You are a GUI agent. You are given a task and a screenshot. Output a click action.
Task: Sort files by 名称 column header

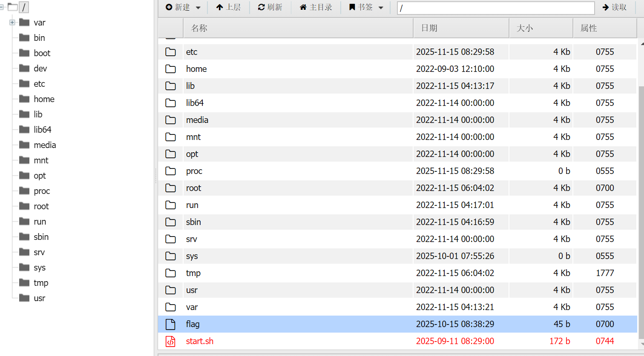pyautogui.click(x=298, y=28)
